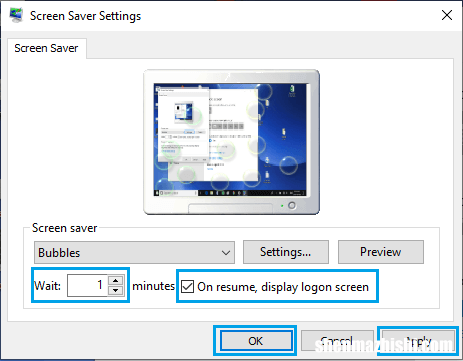
Task: Toggle On resume, display logon screen checkbox
Action: tap(187, 287)
